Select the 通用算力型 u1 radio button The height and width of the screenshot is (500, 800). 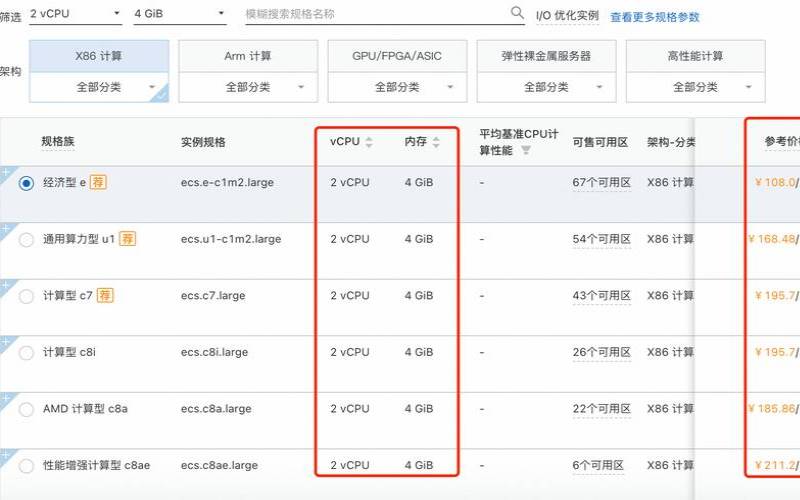[26, 239]
